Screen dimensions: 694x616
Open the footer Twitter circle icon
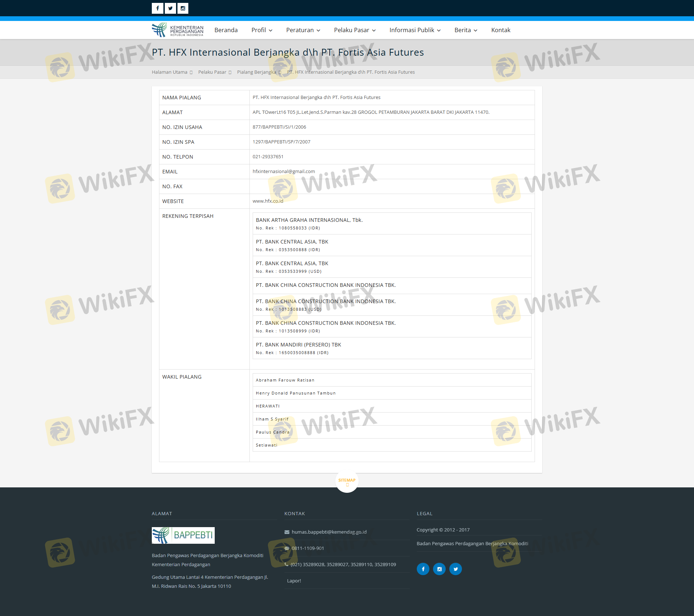click(455, 569)
